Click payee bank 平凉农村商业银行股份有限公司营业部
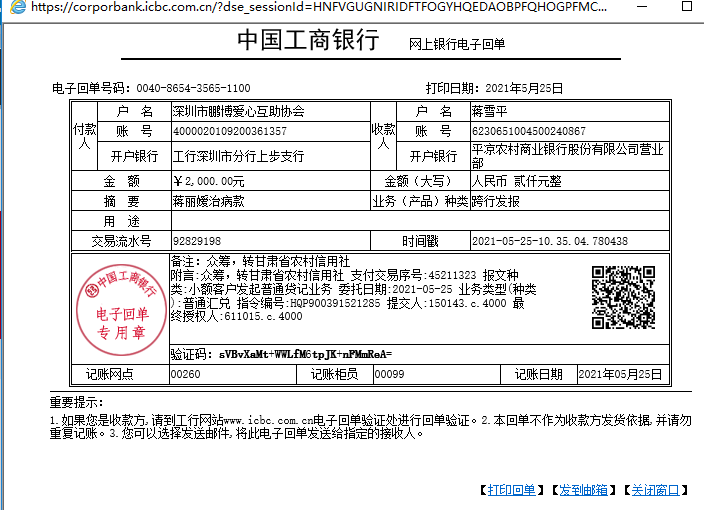Image resolution: width=704 pixels, height=510 pixels. tap(568, 155)
